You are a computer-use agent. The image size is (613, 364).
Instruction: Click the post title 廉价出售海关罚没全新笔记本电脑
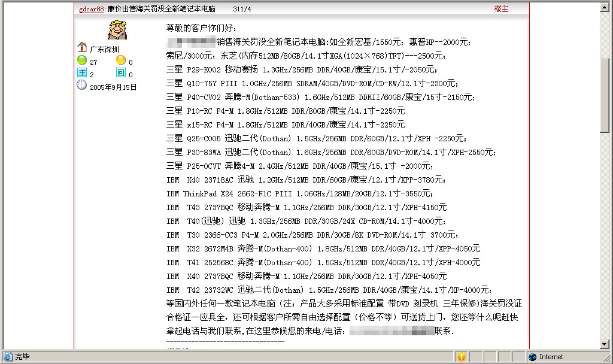(162, 9)
